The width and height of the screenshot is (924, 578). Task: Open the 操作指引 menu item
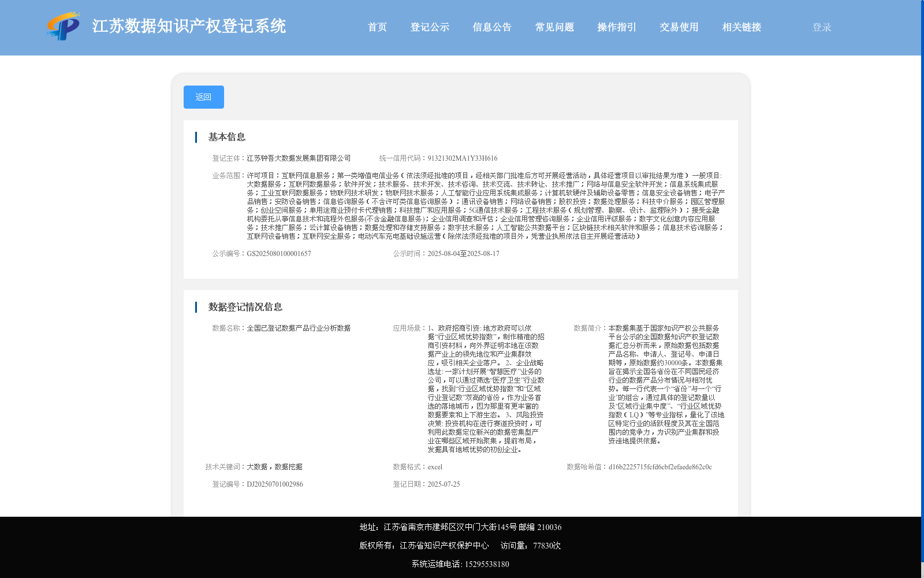pos(617,27)
